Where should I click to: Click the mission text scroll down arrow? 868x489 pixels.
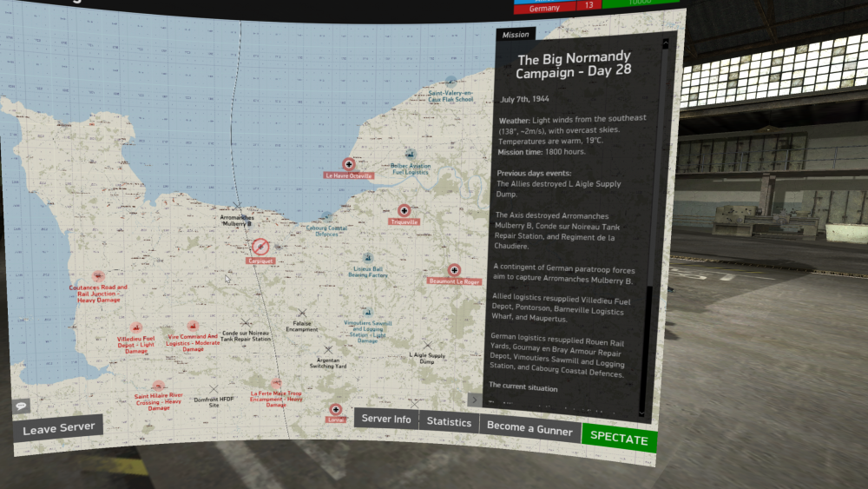641,413
